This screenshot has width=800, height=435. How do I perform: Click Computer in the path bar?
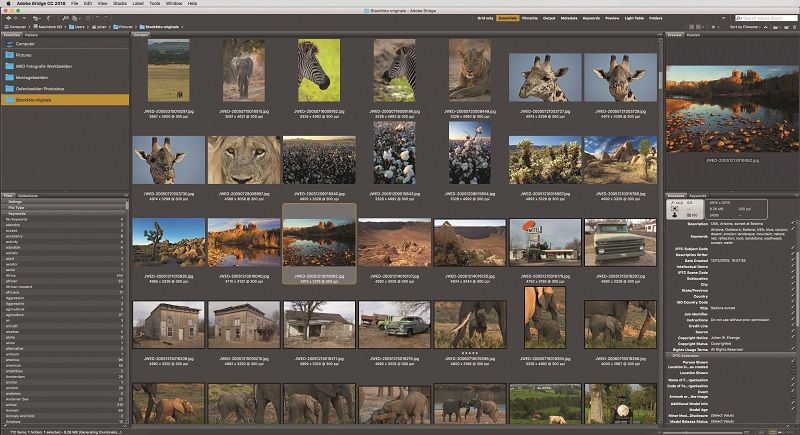15,27
